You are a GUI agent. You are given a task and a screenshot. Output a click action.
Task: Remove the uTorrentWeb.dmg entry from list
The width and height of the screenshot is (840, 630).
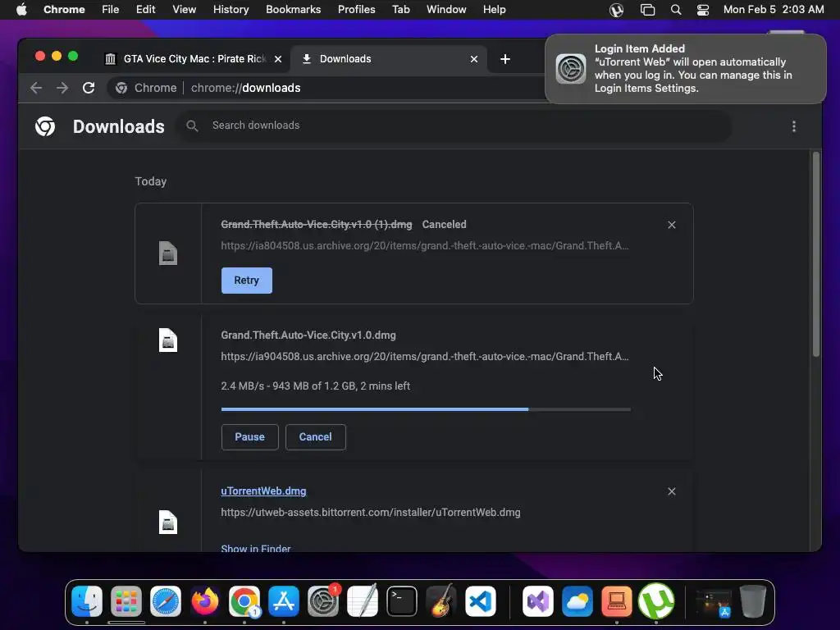pos(671,491)
